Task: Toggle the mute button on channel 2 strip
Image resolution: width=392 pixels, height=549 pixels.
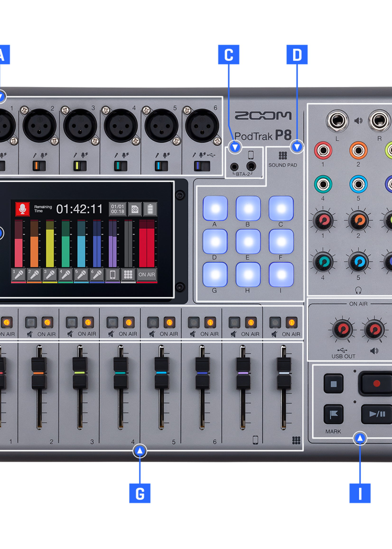Action: click(x=31, y=322)
